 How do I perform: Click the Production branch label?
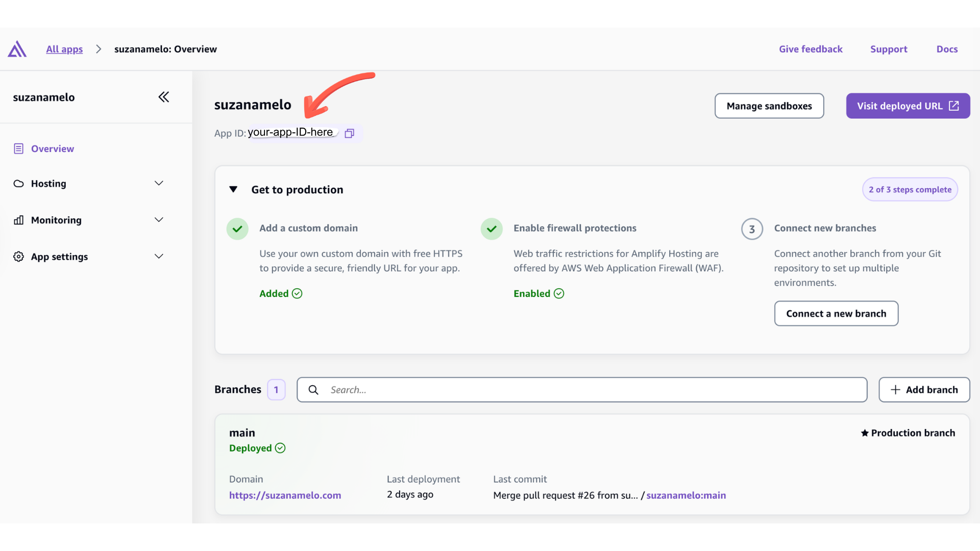coord(913,433)
